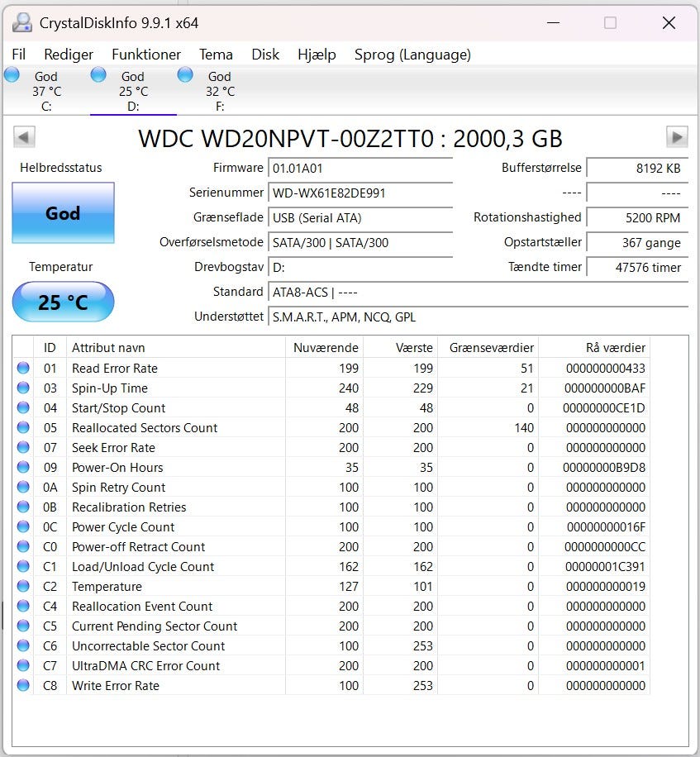
Task: Click status orb for Temperature attribute row
Action: pos(23,586)
